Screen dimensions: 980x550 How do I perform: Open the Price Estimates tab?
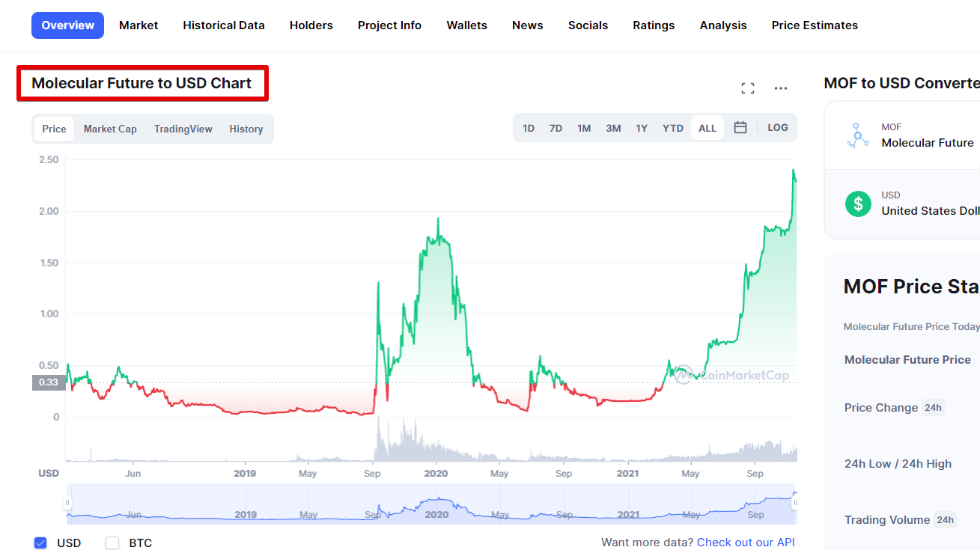(815, 25)
